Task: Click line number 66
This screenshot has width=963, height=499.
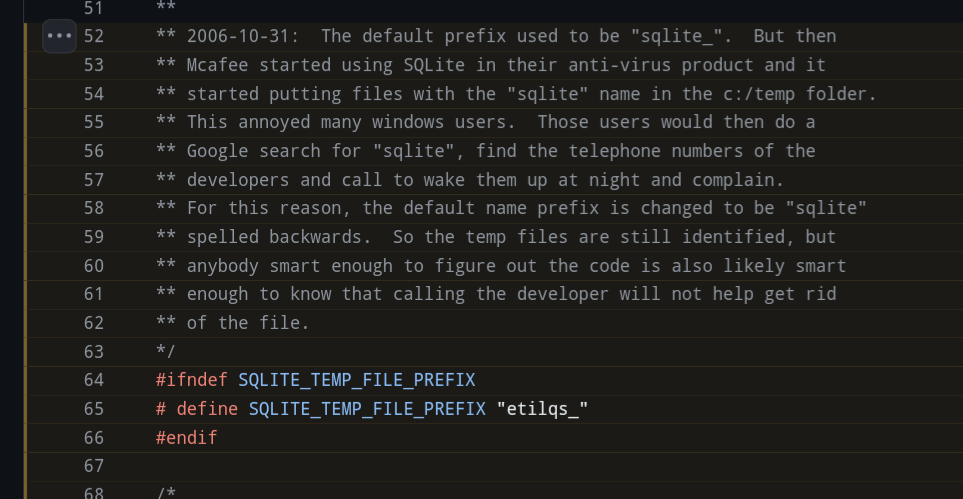Action: [x=94, y=437]
